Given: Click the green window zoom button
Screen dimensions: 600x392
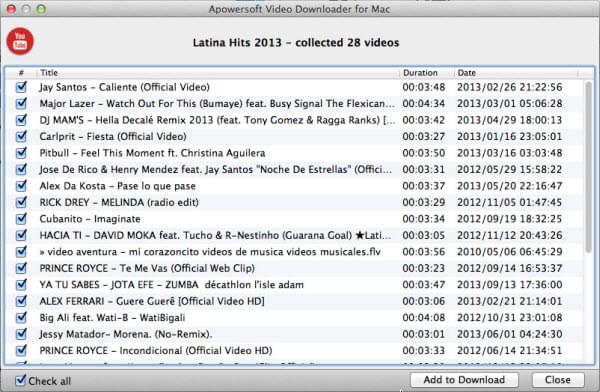Looking at the screenshot, I should click(x=41, y=8).
